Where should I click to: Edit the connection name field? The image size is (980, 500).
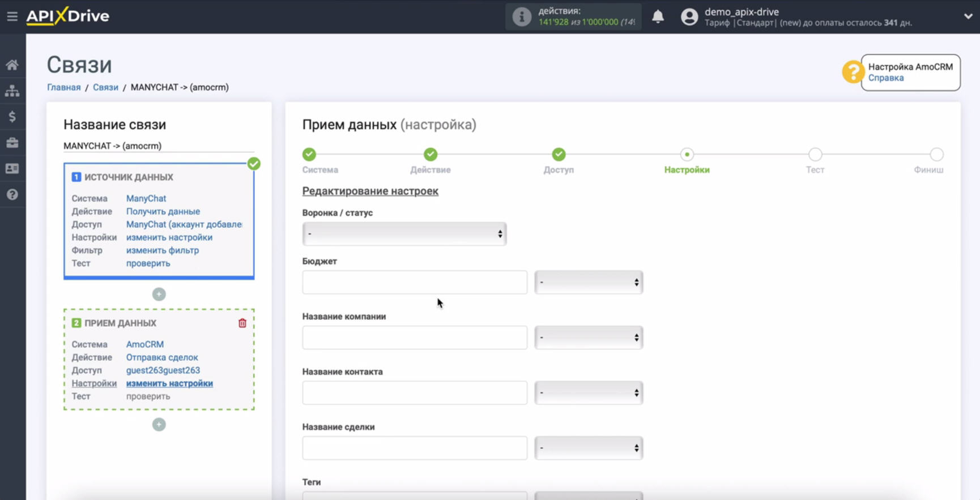pos(159,146)
